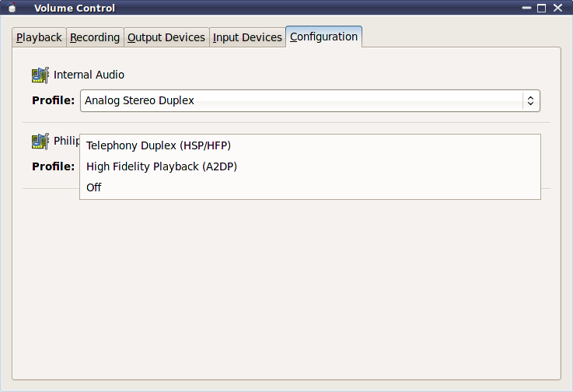Open the Recording tab

pyautogui.click(x=95, y=37)
